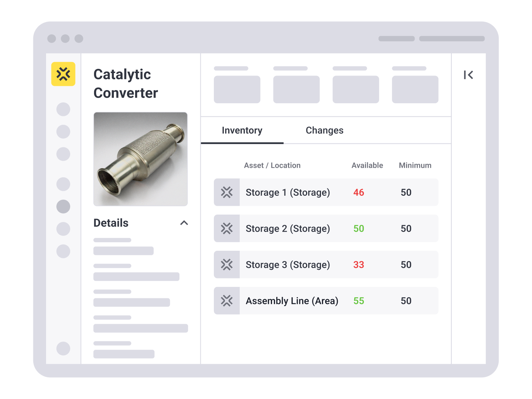Click the red available value 46

coord(359,192)
